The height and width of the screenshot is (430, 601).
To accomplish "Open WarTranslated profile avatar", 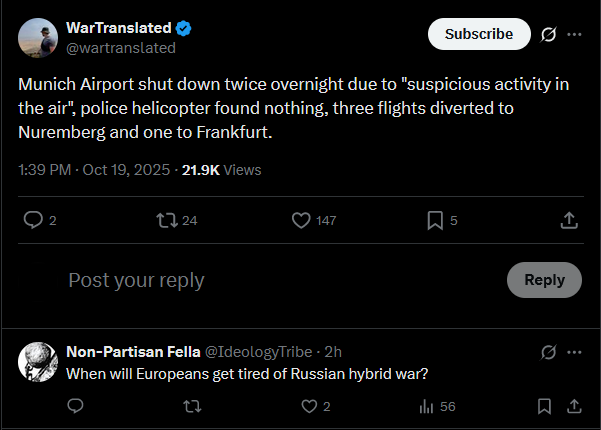I will tap(38, 37).
